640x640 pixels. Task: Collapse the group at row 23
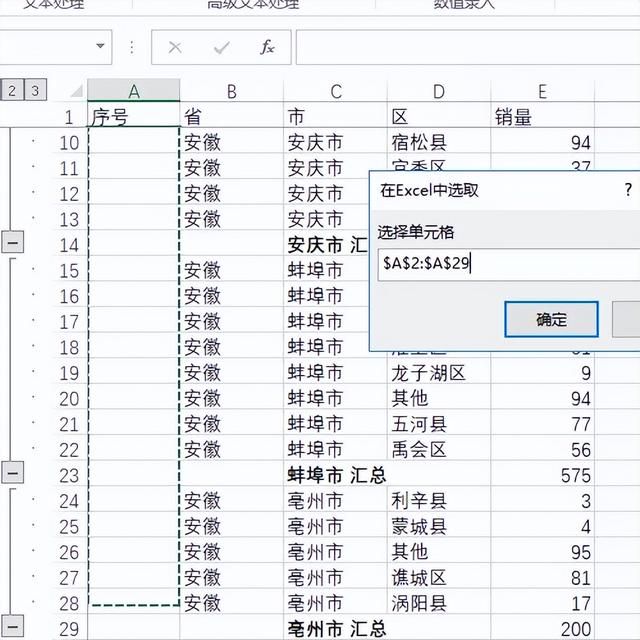click(13, 473)
